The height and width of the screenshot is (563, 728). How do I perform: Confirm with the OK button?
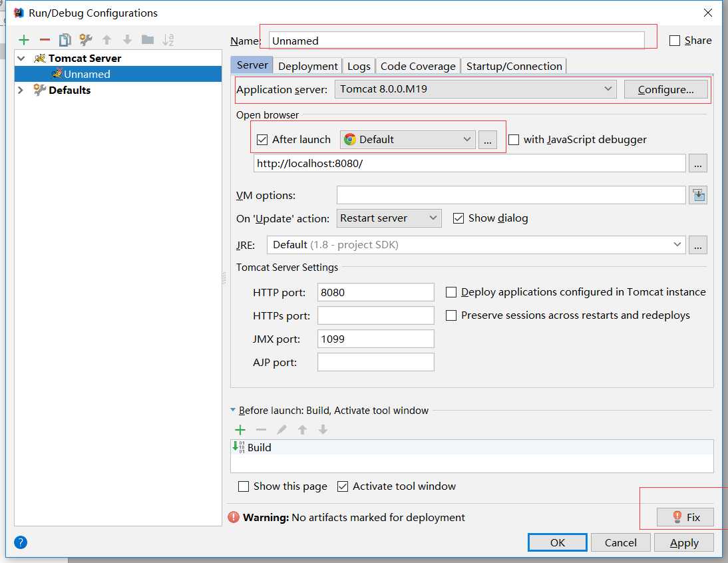point(557,542)
